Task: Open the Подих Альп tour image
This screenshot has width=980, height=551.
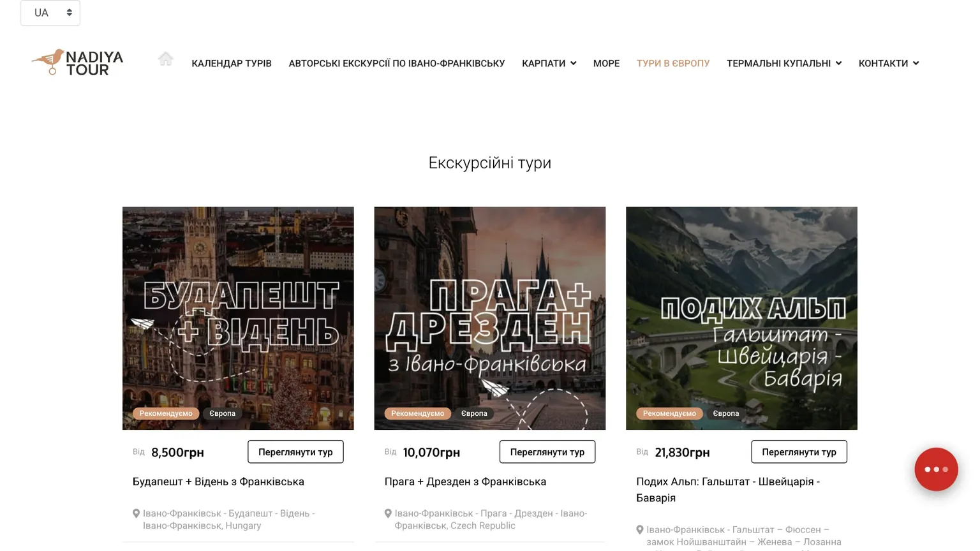Action: tap(741, 318)
